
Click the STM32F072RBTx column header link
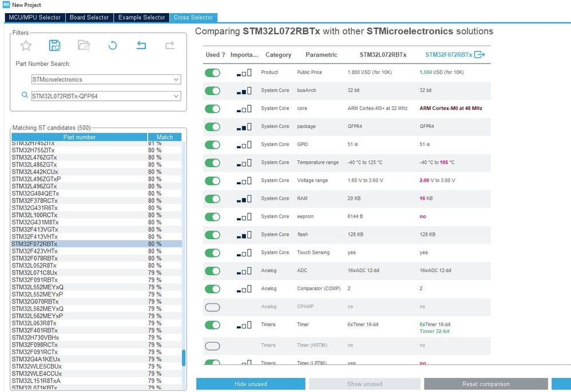449,54
